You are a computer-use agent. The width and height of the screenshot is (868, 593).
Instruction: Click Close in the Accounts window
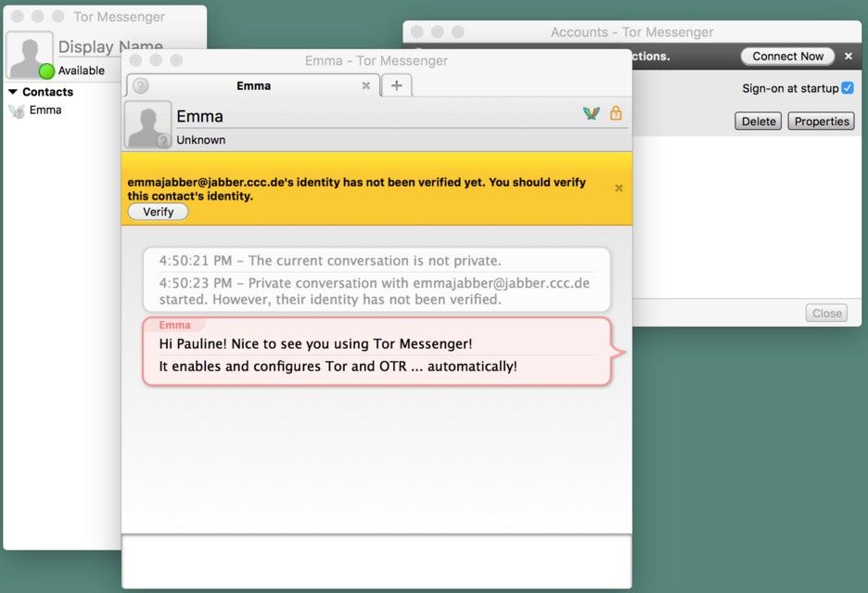click(826, 313)
